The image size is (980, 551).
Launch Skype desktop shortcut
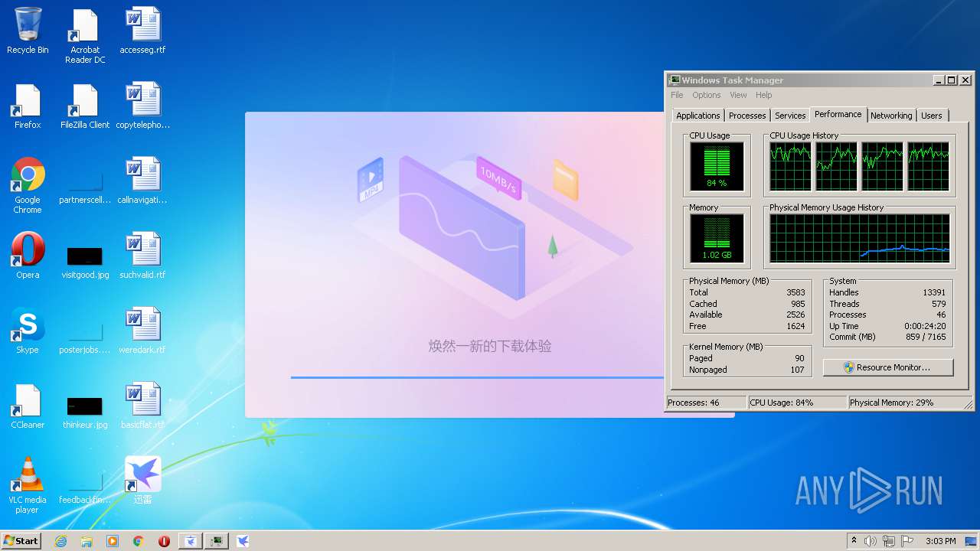(28, 331)
